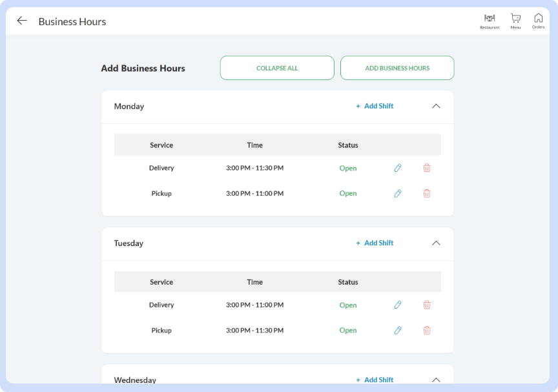Viewport: 558px width, 392px height.
Task: Delete Monday Pickup shift using trash icon
Action: [427, 193]
